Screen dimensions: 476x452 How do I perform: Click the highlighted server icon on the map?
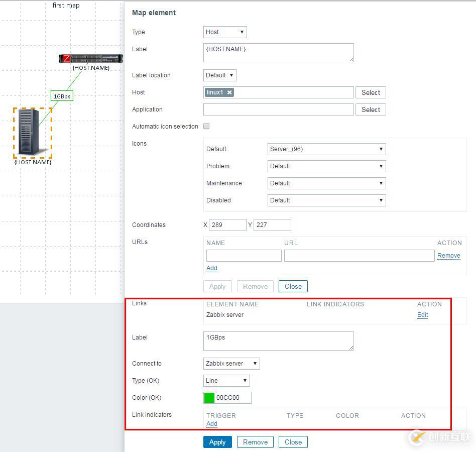pos(32,132)
